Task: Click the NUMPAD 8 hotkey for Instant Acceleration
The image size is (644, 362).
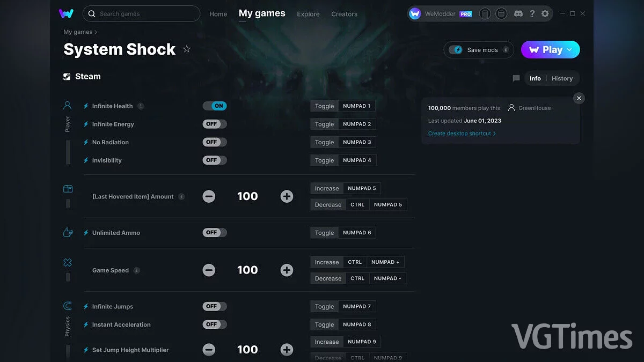Action: coord(357,324)
